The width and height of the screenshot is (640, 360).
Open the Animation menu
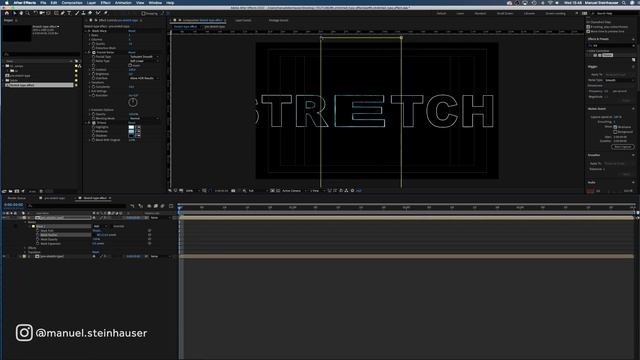click(x=123, y=2)
